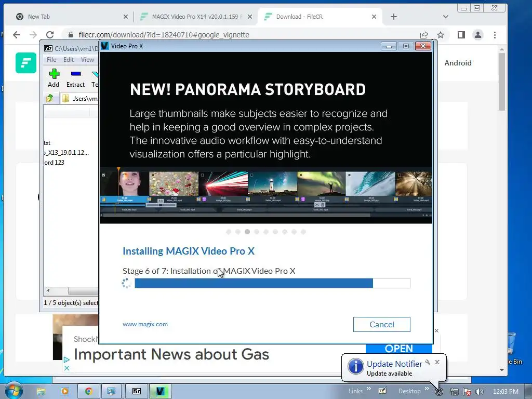Go back in Chrome
This screenshot has height=399, width=532.
17,35
